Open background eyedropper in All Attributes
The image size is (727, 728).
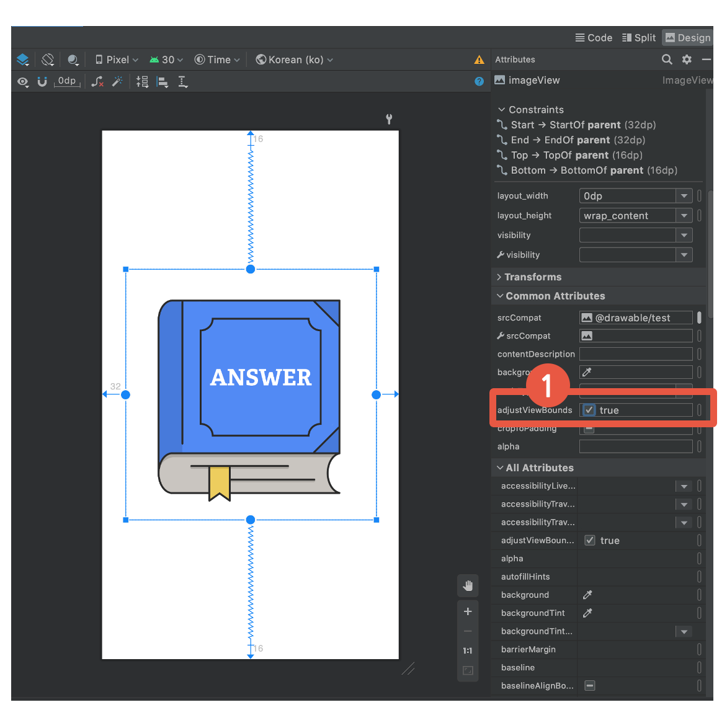[587, 595]
